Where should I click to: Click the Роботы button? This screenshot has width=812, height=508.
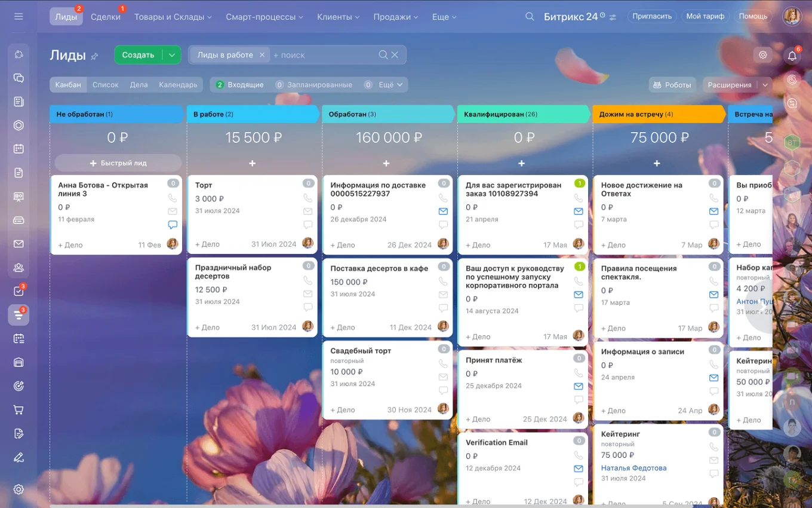tap(672, 85)
